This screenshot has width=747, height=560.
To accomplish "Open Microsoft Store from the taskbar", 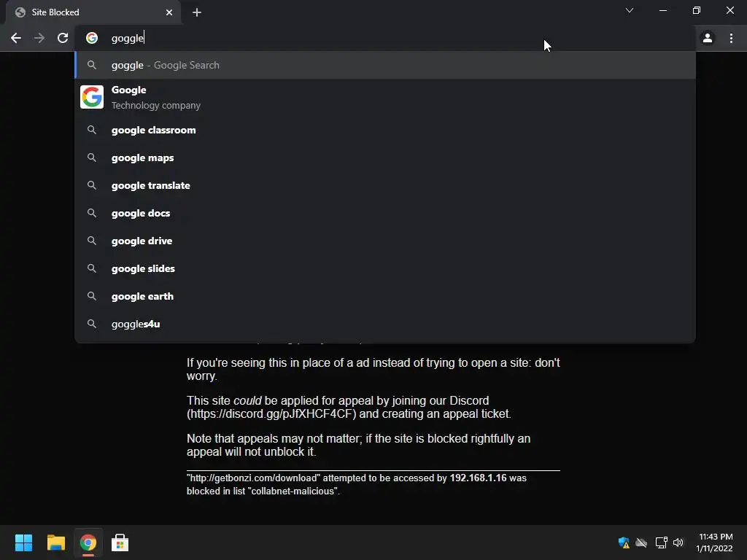I will tap(120, 542).
